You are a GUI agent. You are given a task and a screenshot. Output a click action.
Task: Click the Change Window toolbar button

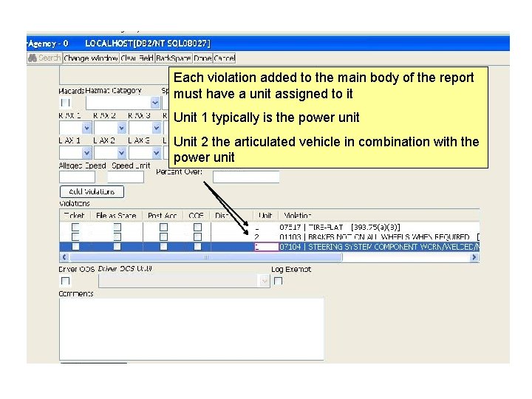coord(91,58)
